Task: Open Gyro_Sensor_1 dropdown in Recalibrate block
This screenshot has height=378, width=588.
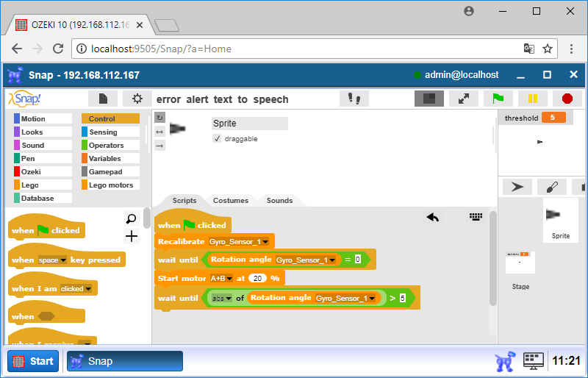Action: pos(239,242)
